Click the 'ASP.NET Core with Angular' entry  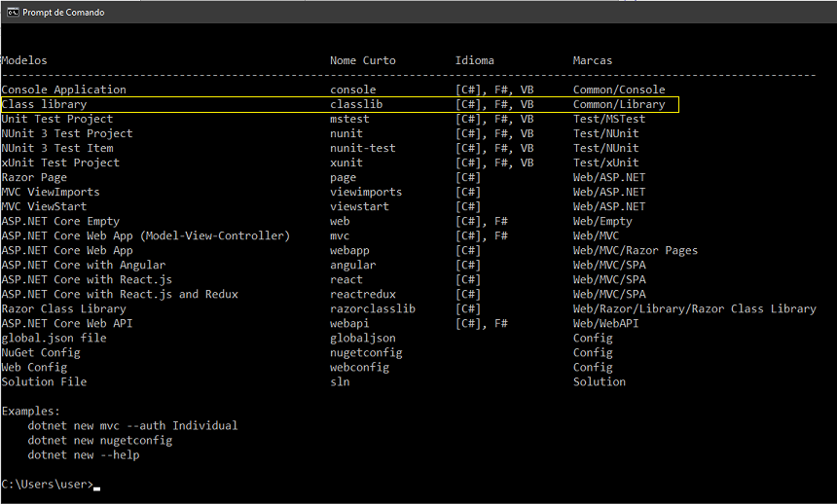tap(84, 265)
